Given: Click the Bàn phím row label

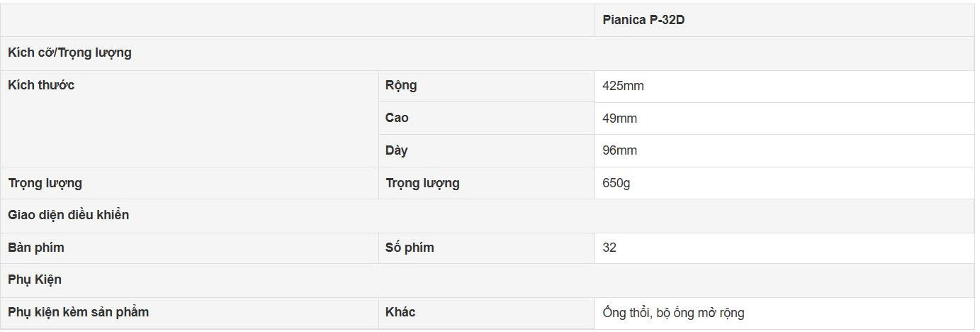Looking at the screenshot, I should pos(36,248).
